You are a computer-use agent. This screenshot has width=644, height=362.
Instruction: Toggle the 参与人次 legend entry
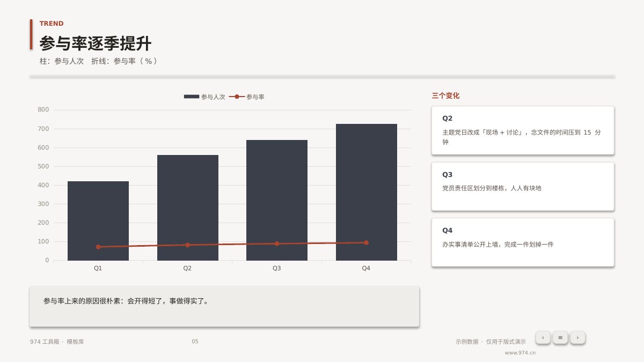tap(204, 97)
